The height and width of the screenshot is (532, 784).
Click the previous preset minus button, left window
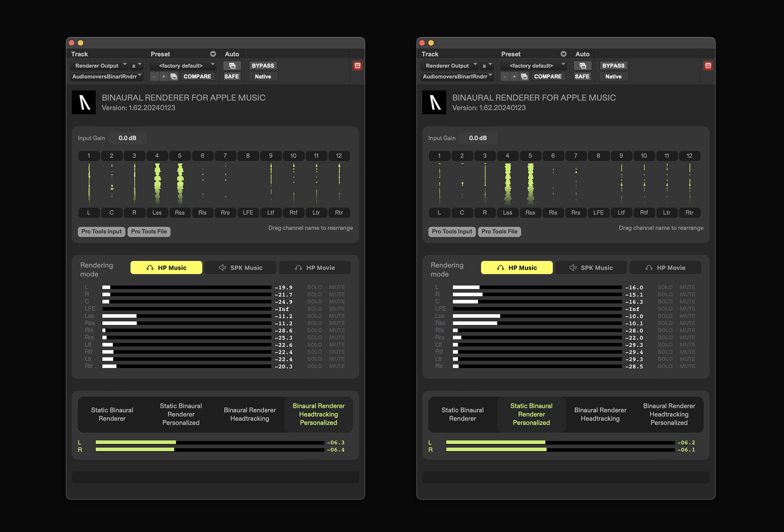click(x=154, y=76)
